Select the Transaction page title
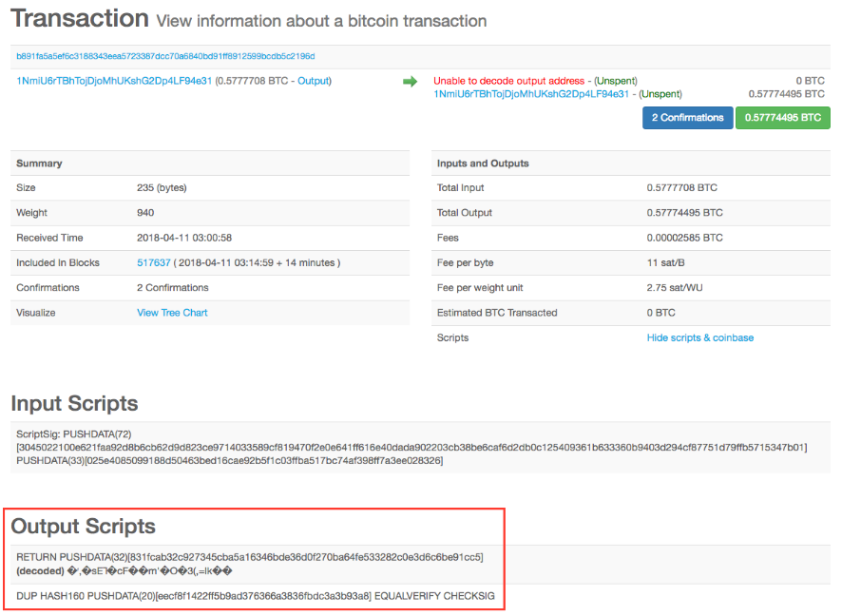 point(80,18)
